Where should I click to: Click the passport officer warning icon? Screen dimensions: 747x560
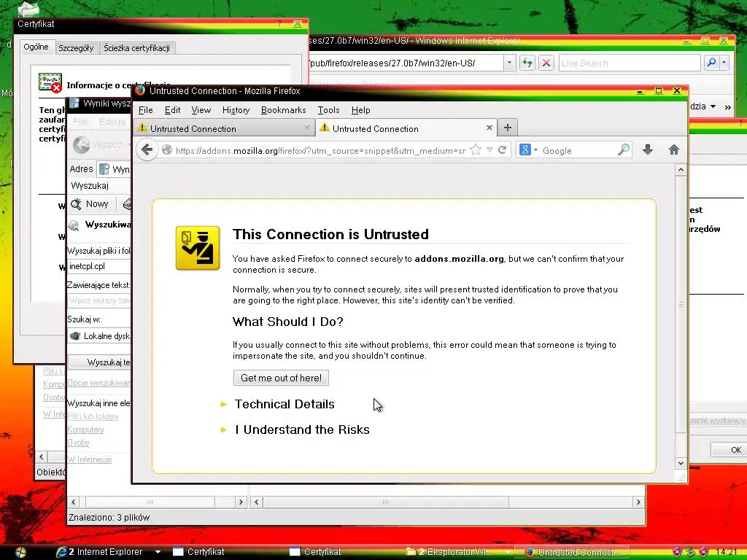198,248
